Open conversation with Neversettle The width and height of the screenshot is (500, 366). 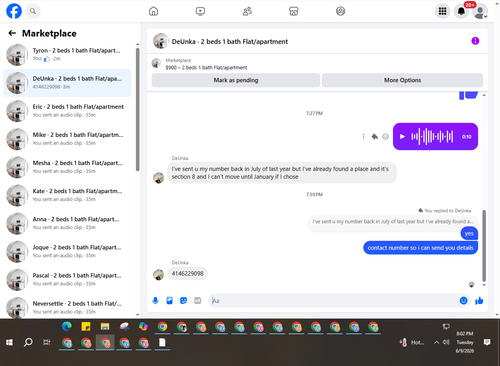(68, 307)
